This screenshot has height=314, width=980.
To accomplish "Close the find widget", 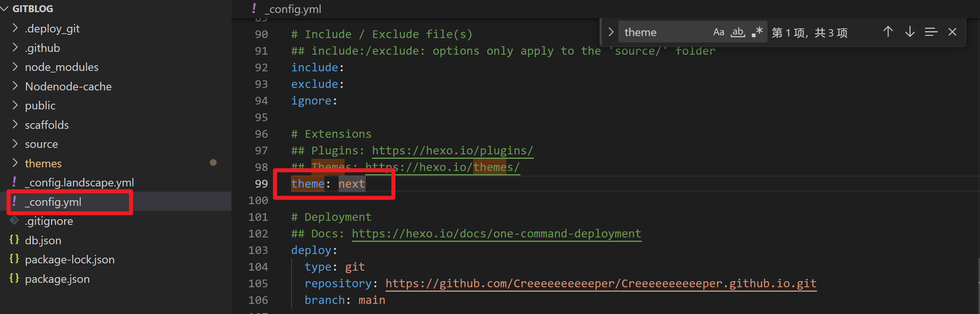I will (952, 32).
